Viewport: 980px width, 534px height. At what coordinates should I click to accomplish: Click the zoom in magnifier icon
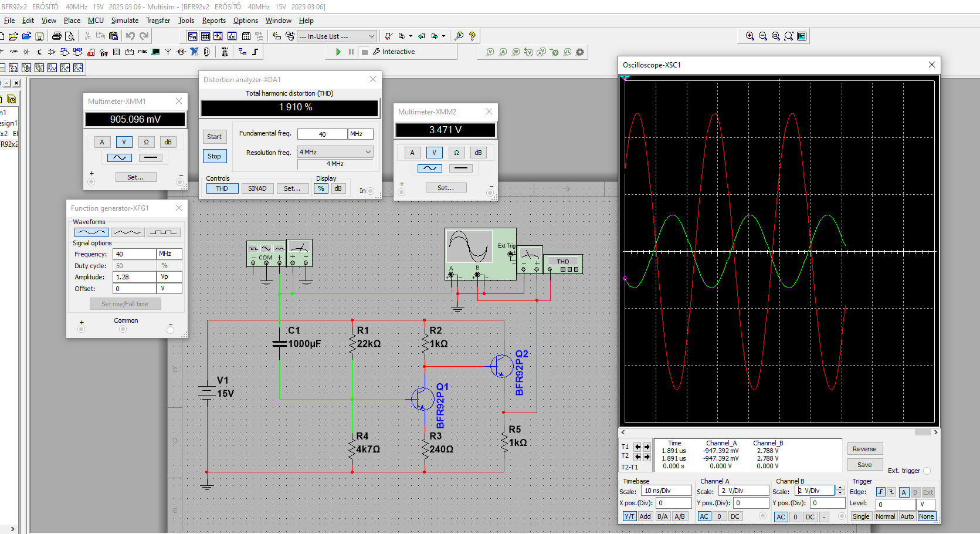[750, 36]
